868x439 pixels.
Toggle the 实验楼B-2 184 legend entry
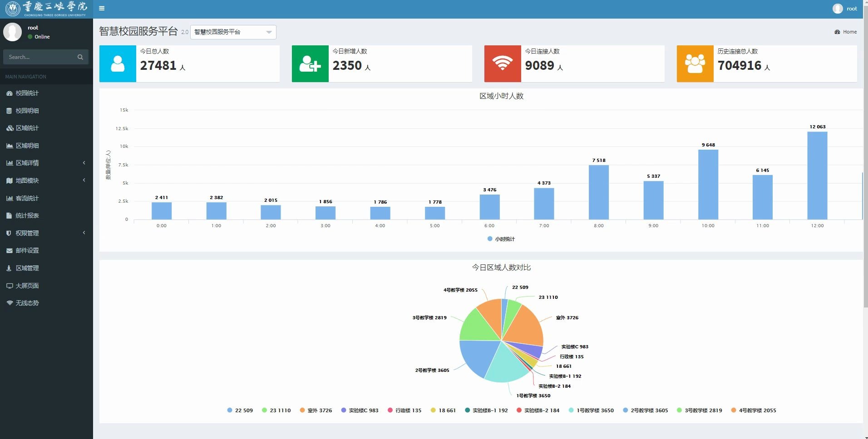click(538, 410)
